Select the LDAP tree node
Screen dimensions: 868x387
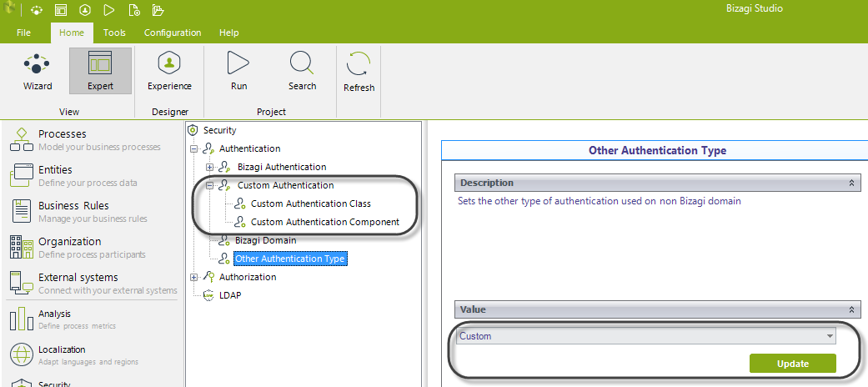click(230, 295)
